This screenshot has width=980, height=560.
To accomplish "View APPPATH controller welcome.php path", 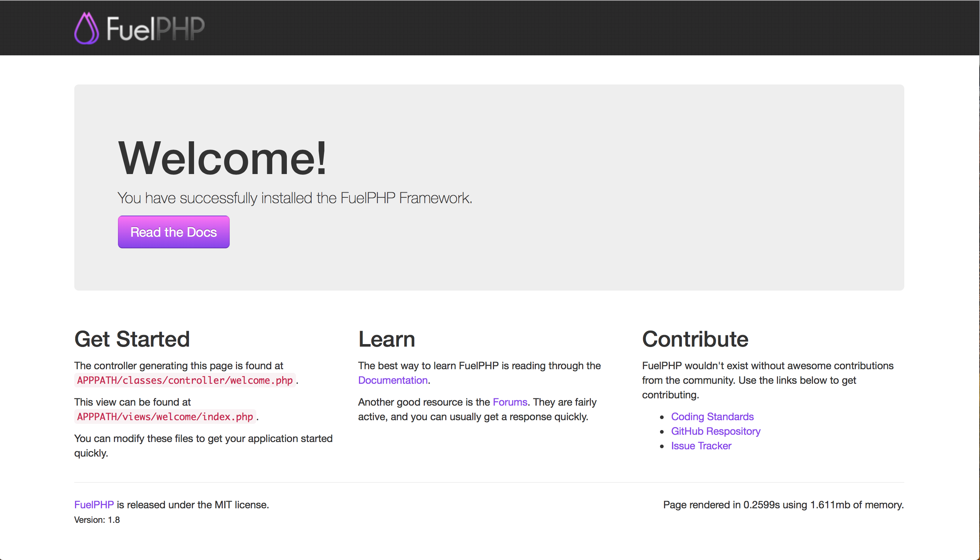I will coord(185,380).
